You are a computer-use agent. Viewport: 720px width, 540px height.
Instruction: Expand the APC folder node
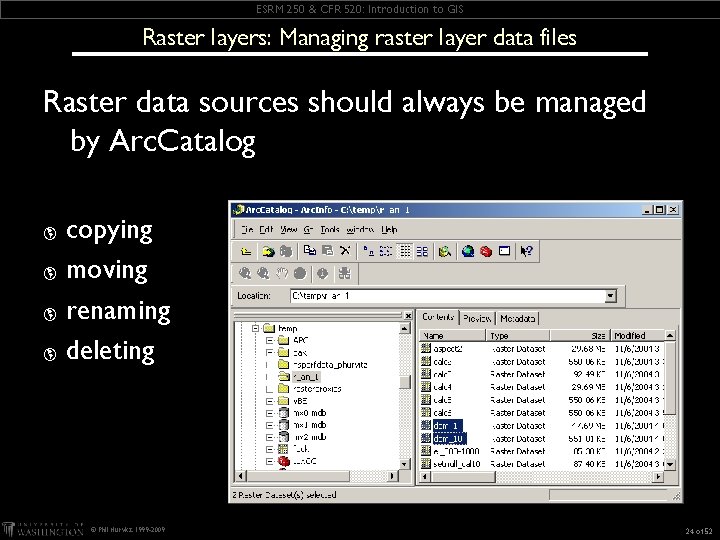coord(270,340)
